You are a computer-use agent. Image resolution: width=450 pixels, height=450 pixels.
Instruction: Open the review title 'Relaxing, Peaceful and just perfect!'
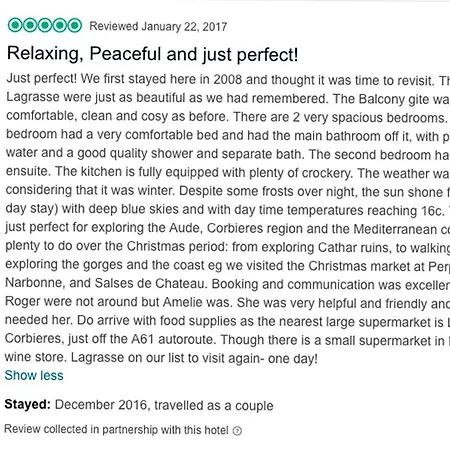[152, 54]
